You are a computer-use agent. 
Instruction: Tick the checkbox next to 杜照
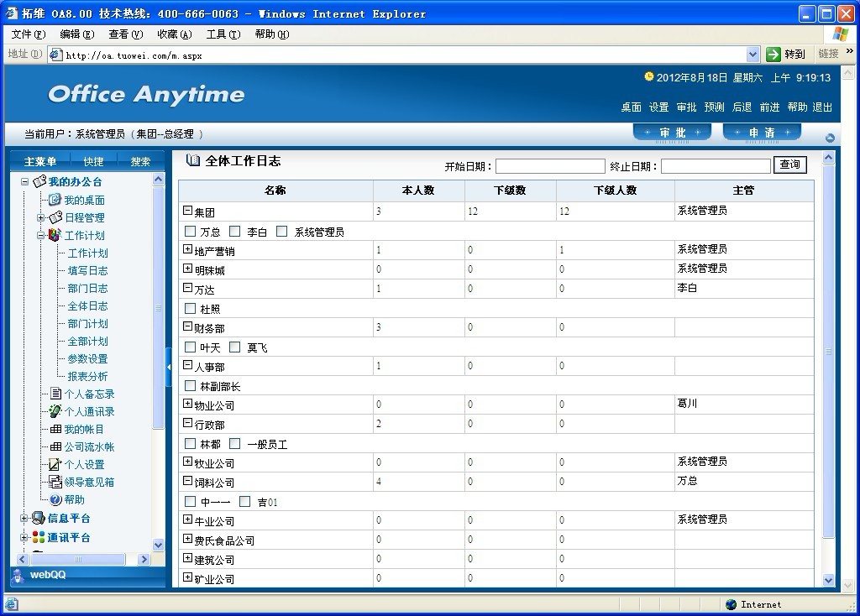point(190,309)
